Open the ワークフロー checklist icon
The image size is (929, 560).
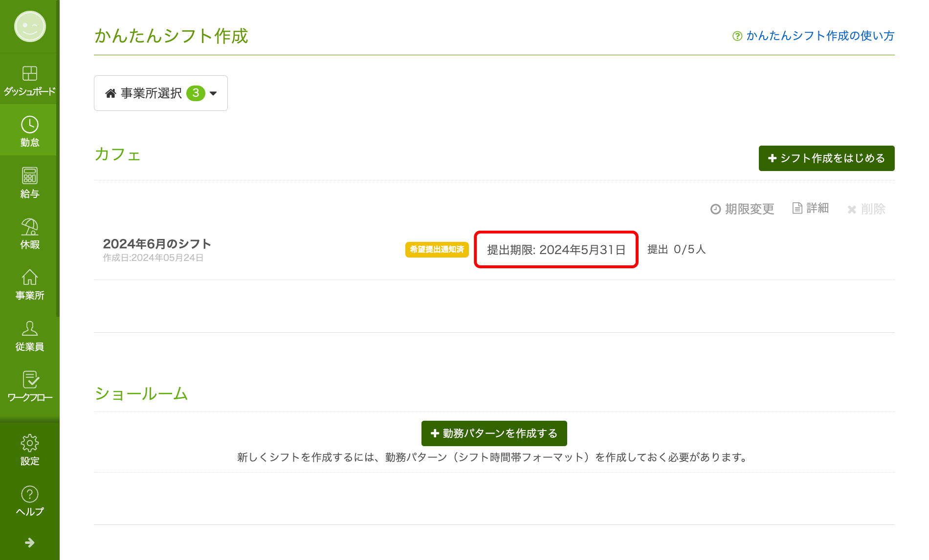tap(30, 380)
